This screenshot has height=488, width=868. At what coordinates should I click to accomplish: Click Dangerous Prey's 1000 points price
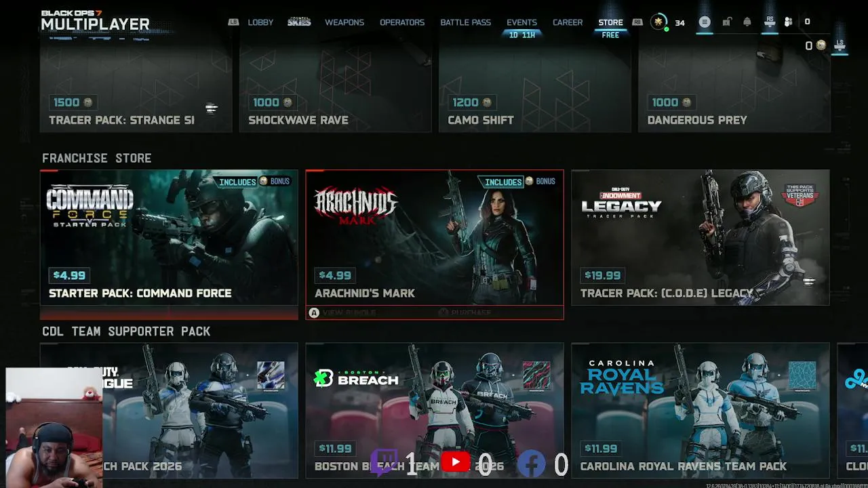671,102
